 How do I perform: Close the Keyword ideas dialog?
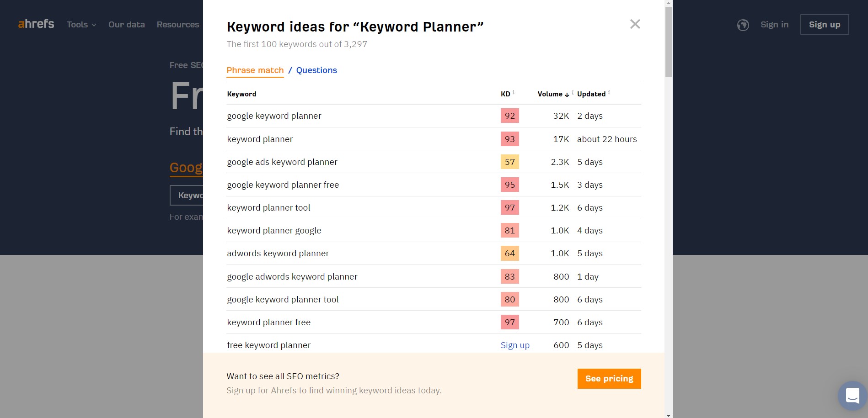click(635, 24)
